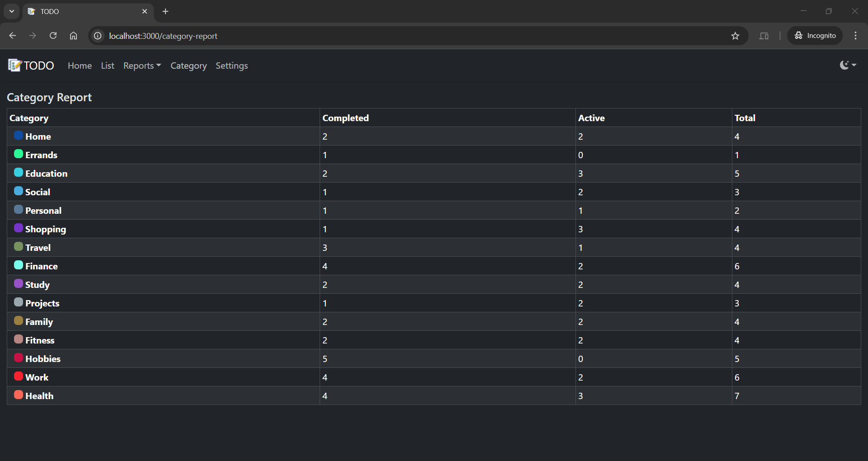This screenshot has height=461, width=868.
Task: Click the Hobbies category color swatch
Action: coord(19,358)
